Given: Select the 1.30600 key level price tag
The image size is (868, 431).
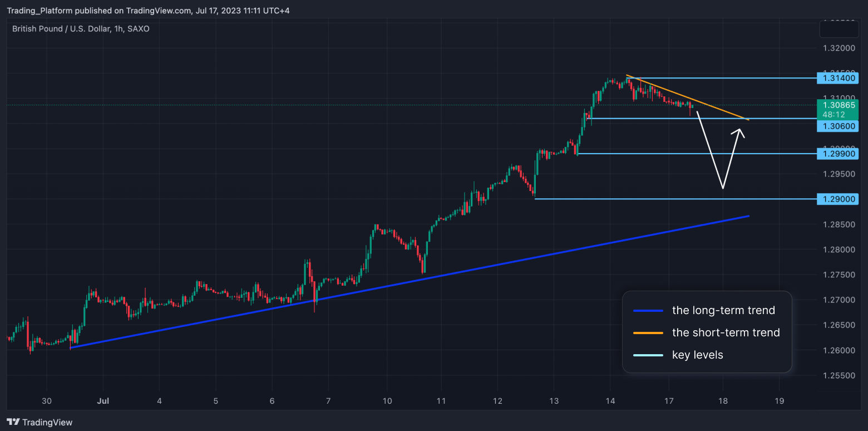Looking at the screenshot, I should [837, 126].
